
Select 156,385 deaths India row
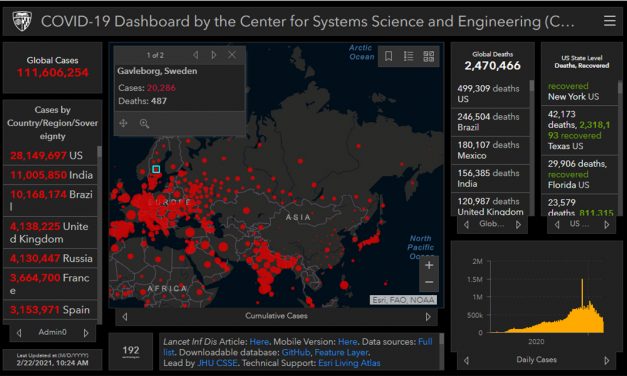coord(490,178)
